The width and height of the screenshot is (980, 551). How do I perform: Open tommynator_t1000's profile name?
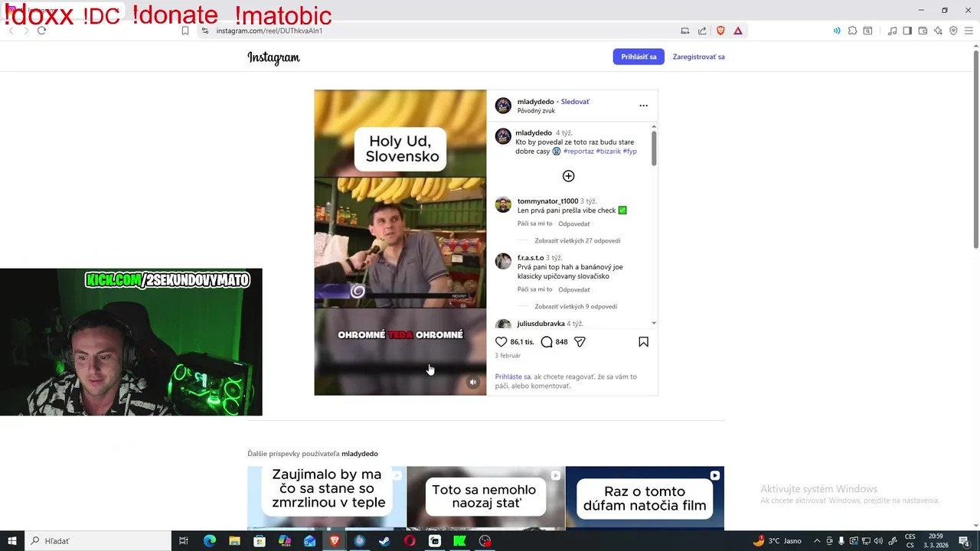[x=547, y=201]
